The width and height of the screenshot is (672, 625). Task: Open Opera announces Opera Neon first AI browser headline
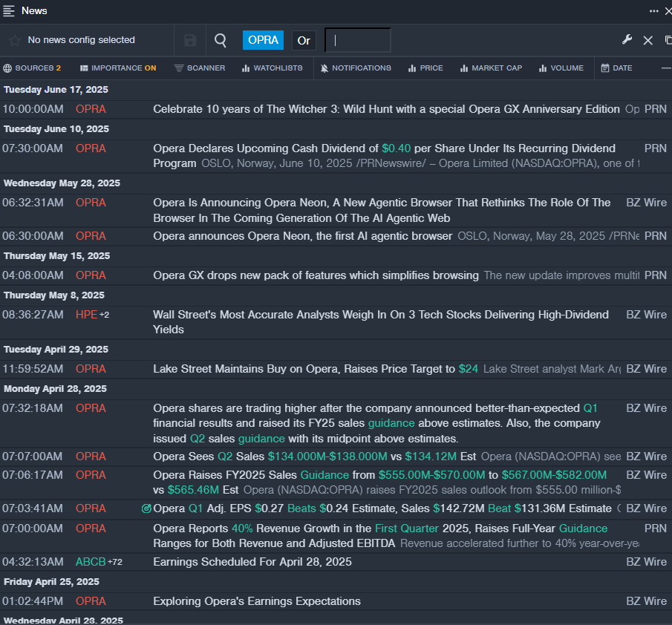[x=302, y=236]
